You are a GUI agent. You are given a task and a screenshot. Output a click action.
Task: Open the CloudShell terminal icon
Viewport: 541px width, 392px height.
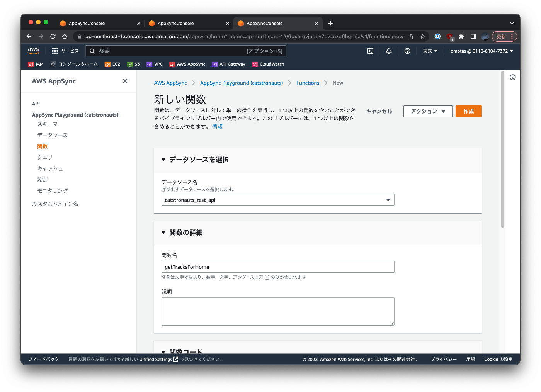click(x=370, y=51)
